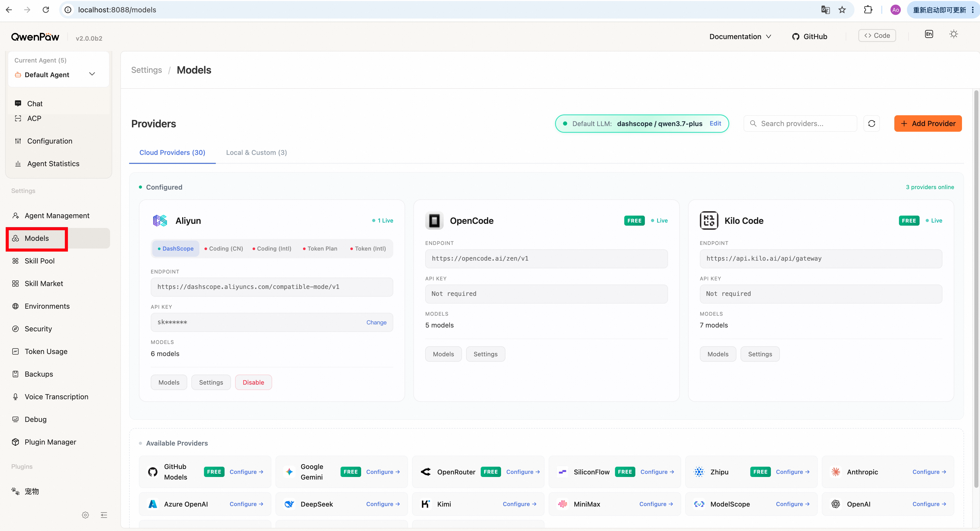The height and width of the screenshot is (531, 980).
Task: Configure the Anthropic provider
Action: point(929,472)
